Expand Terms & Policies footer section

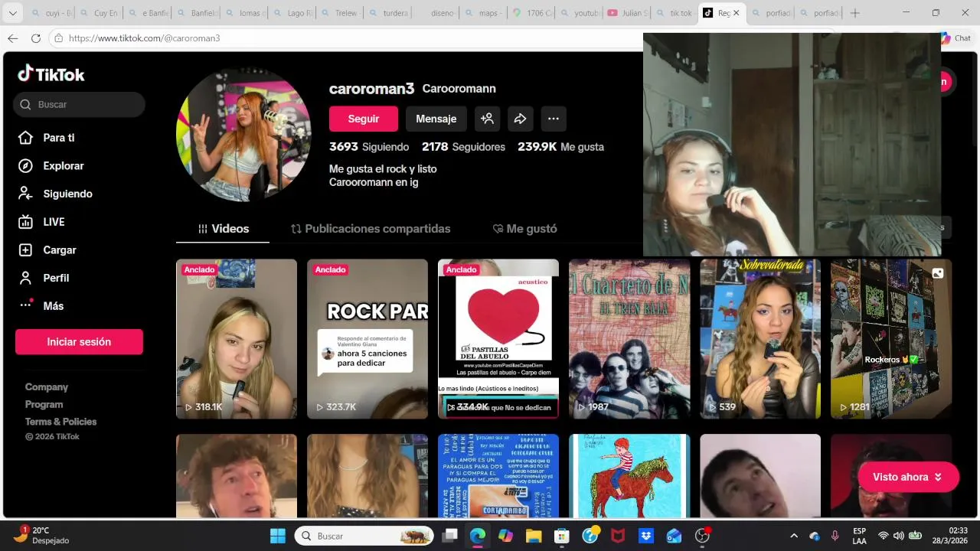point(60,422)
